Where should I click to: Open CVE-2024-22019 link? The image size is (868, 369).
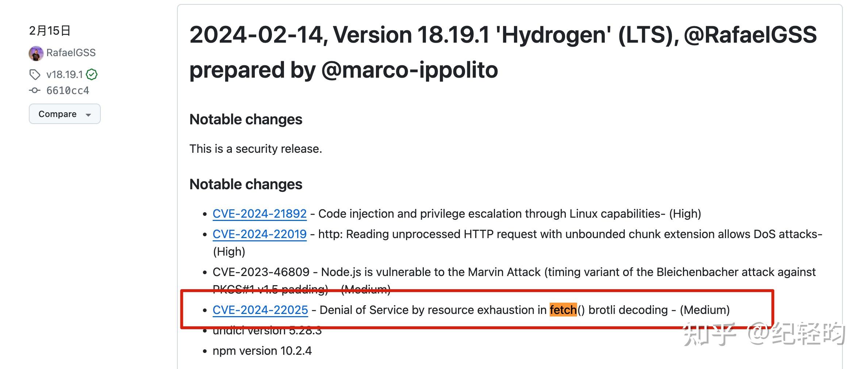pos(260,234)
